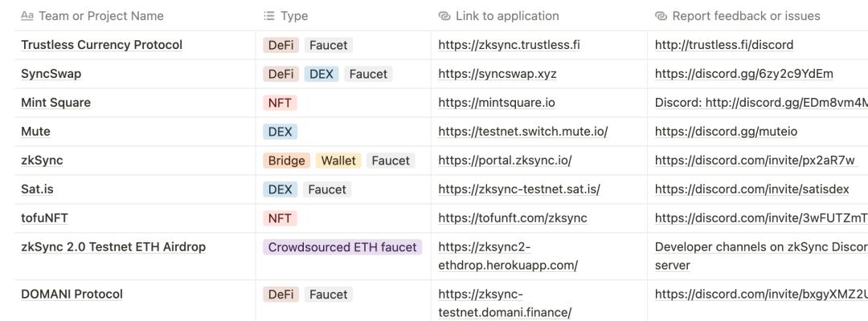Open the Sat.is row page
Image resolution: width=868 pixels, height=321 pixels.
(37, 189)
